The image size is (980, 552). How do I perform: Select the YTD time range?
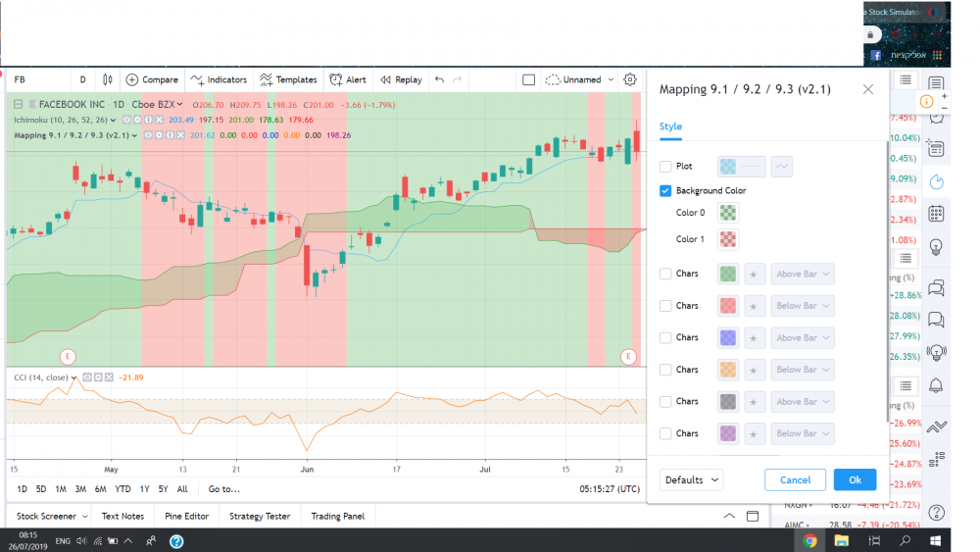123,489
